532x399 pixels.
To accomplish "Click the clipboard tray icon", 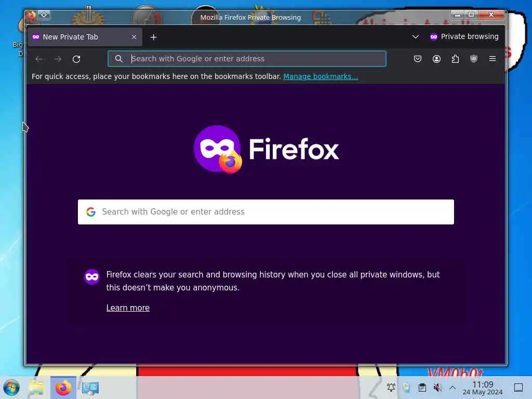I will 422,388.
